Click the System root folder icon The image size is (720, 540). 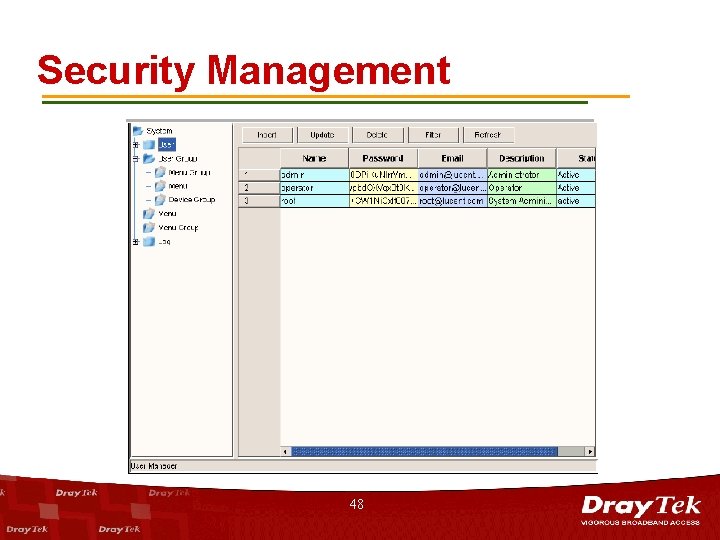(138, 131)
